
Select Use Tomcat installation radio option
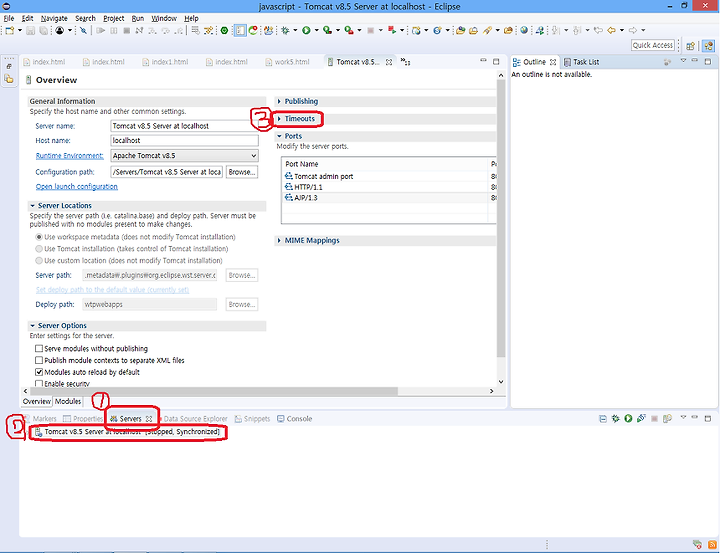click(x=39, y=248)
